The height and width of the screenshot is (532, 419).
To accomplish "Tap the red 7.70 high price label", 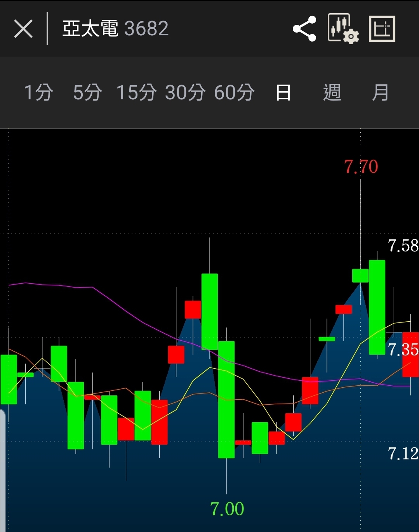I will coord(361,167).
